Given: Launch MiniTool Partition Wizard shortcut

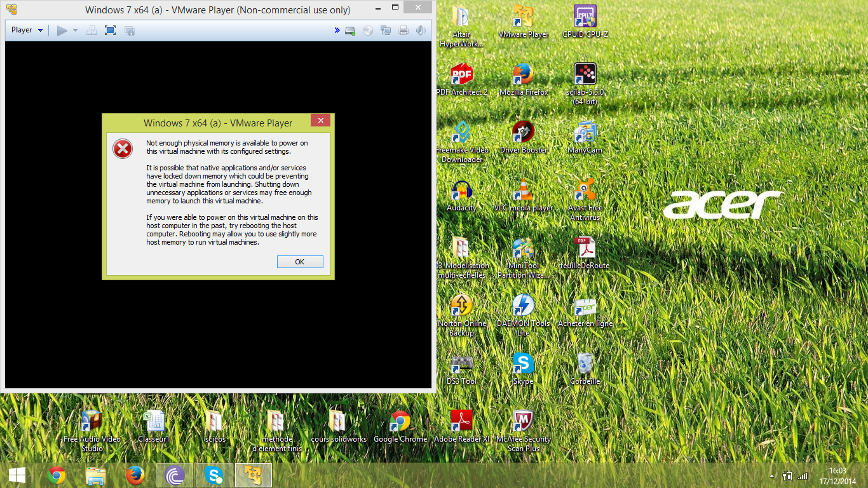Looking at the screenshot, I should point(524,257).
